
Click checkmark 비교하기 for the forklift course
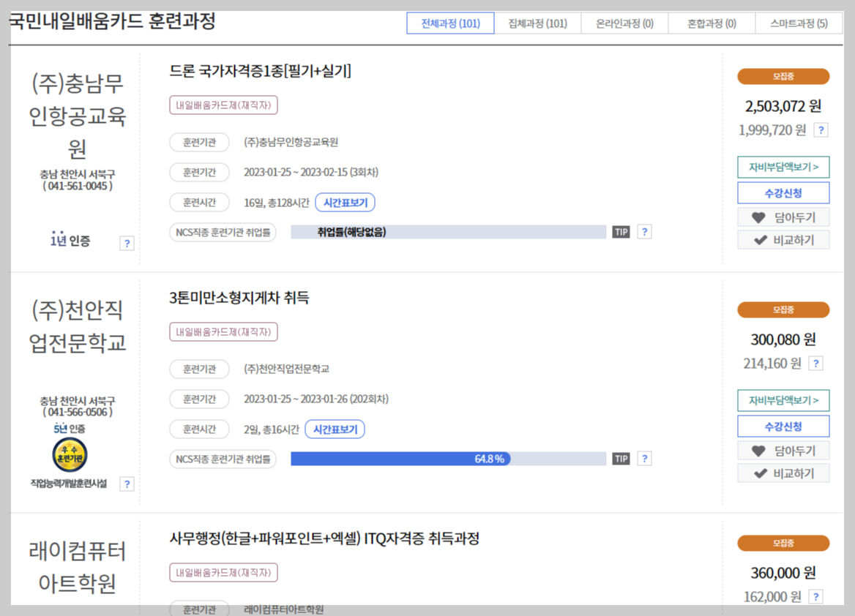[783, 473]
